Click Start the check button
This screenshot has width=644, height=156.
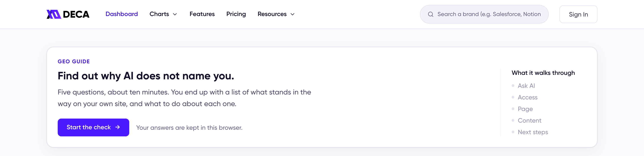(x=93, y=127)
